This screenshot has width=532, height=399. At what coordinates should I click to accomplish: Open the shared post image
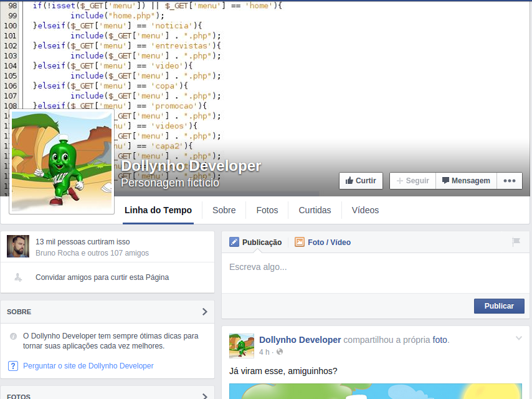[376, 391]
